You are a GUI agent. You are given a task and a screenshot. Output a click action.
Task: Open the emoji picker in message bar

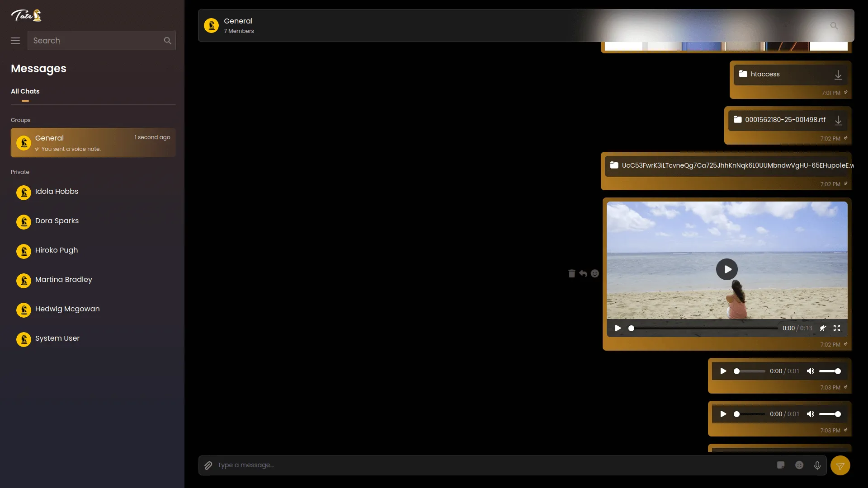click(799, 465)
